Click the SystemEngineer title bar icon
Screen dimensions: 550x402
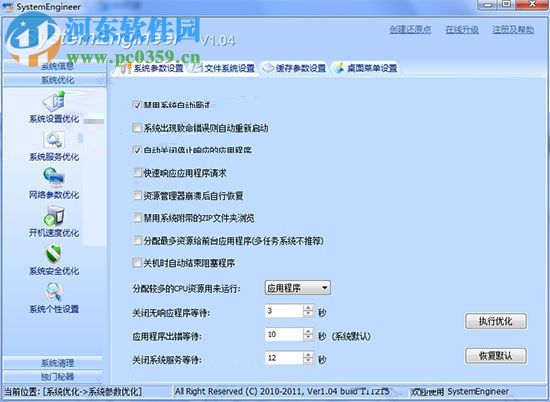pos(7,7)
